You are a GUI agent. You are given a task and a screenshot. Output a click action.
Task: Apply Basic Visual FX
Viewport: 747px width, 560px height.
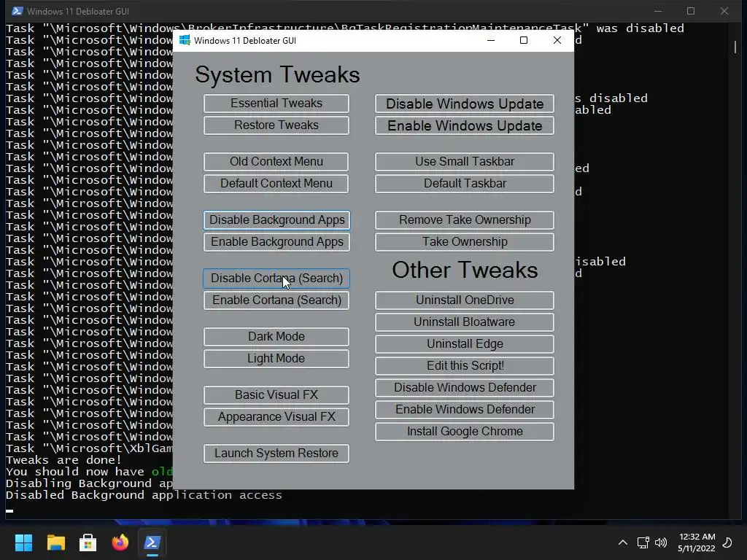tap(276, 394)
